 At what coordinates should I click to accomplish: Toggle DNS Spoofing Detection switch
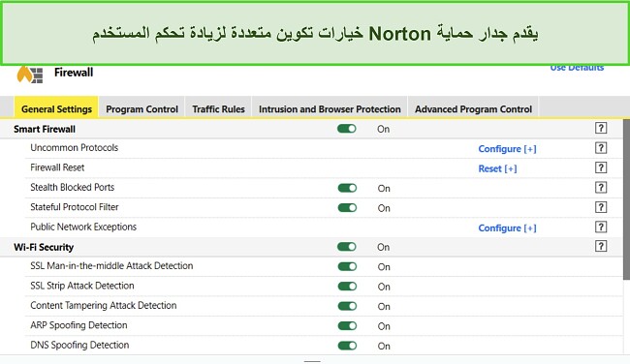point(347,346)
